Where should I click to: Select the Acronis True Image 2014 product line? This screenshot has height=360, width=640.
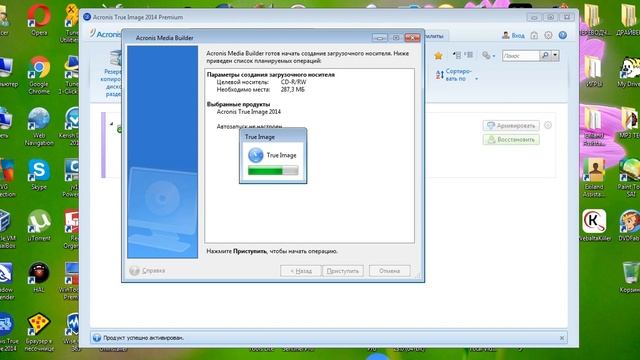249,111
